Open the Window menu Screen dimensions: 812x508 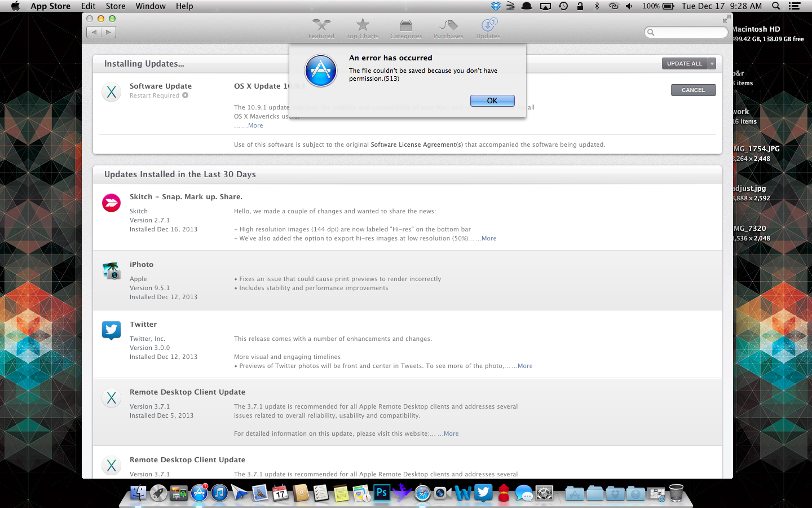pyautogui.click(x=151, y=6)
